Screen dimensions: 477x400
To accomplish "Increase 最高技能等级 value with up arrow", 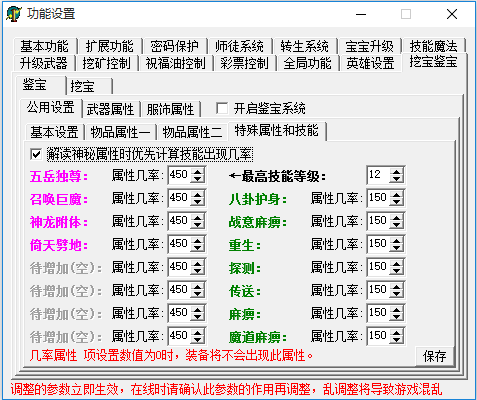I will point(396,171).
